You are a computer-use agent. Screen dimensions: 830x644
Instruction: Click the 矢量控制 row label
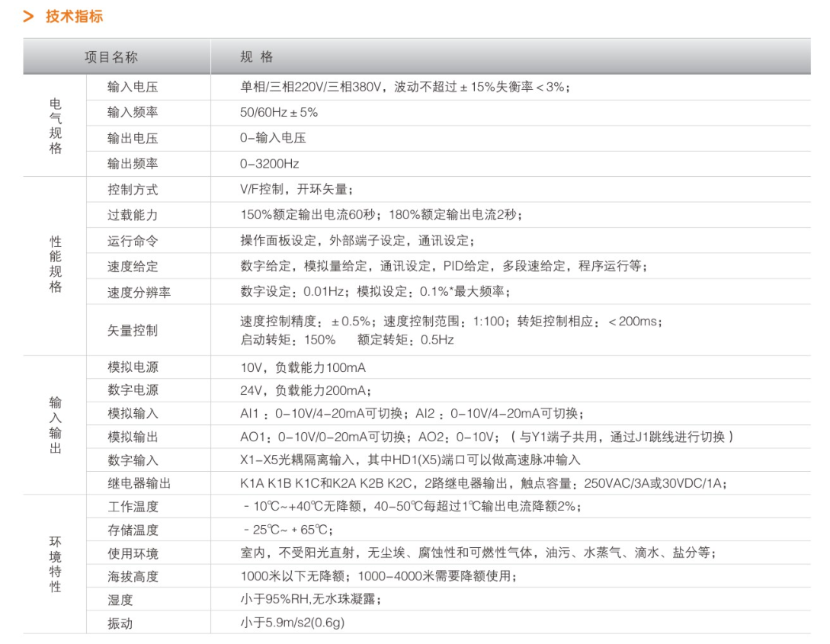[x=133, y=331]
